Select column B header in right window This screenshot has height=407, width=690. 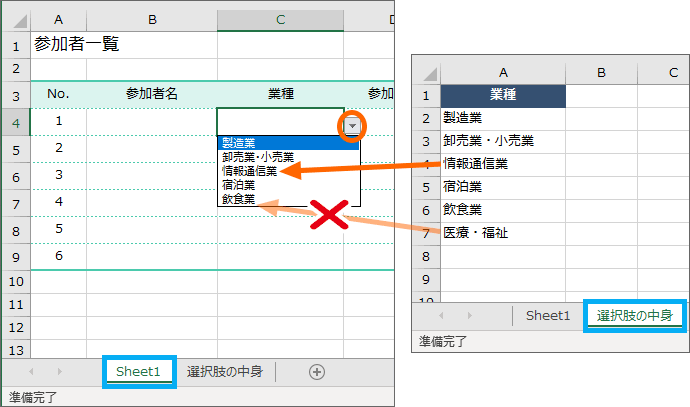(601, 73)
